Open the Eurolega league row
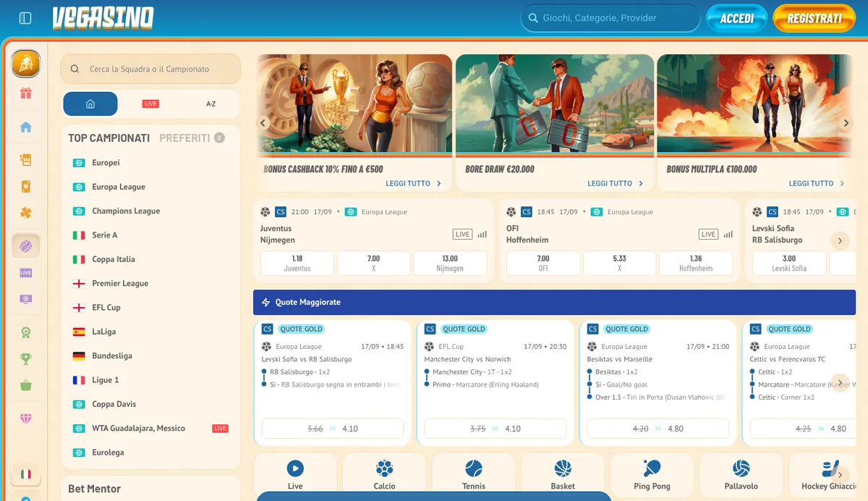 pos(150,452)
